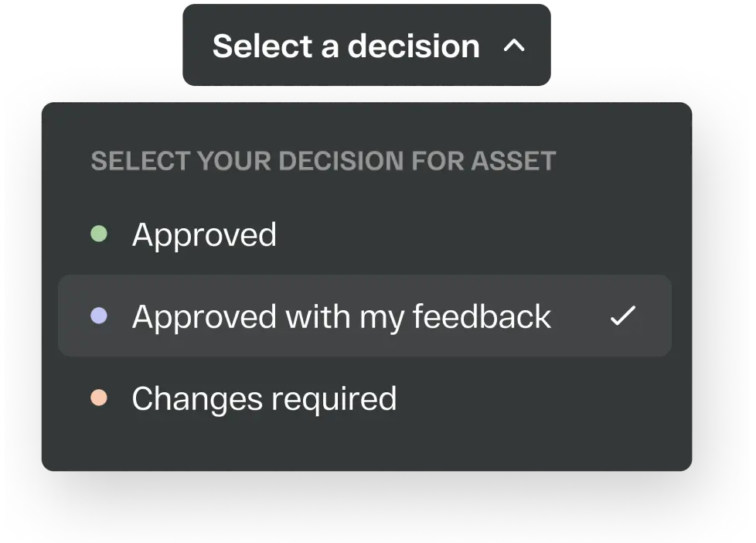Click the highlighted Approved with my feedback row
The image size is (756, 543).
tap(365, 316)
